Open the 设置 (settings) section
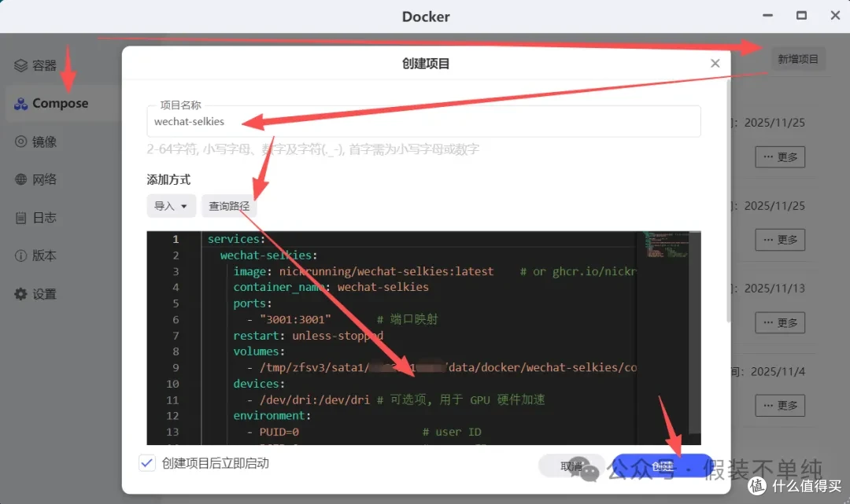Screen dimensions: 850x504 click(35, 294)
